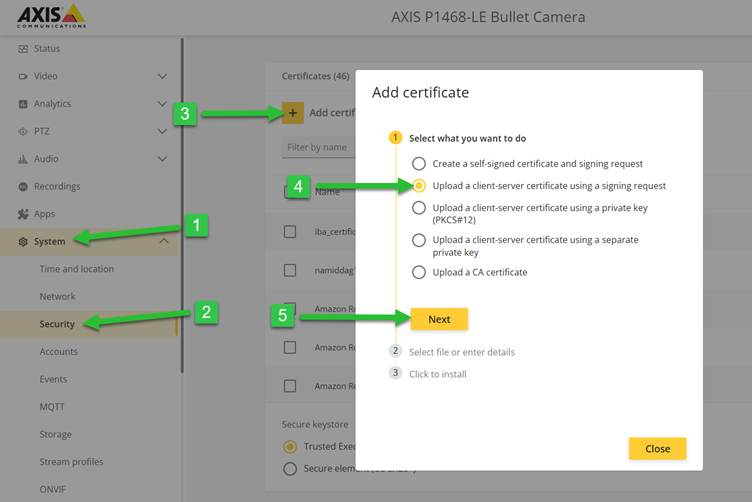Open the MQTT settings
Viewport: 752px width, 502px height.
click(52, 407)
